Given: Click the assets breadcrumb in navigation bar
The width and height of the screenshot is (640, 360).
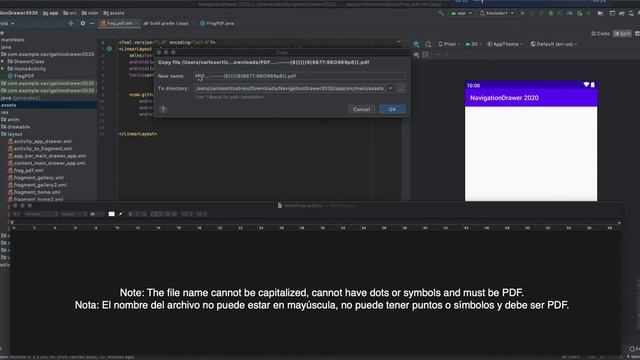Looking at the screenshot, I should (x=114, y=13).
